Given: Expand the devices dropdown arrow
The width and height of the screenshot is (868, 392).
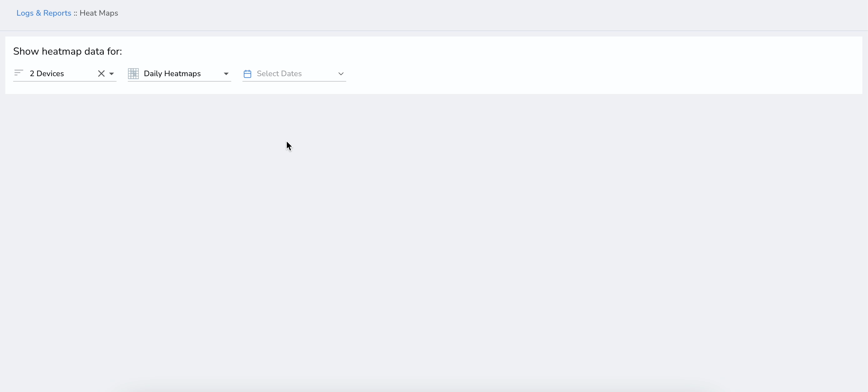Looking at the screenshot, I should [112, 74].
